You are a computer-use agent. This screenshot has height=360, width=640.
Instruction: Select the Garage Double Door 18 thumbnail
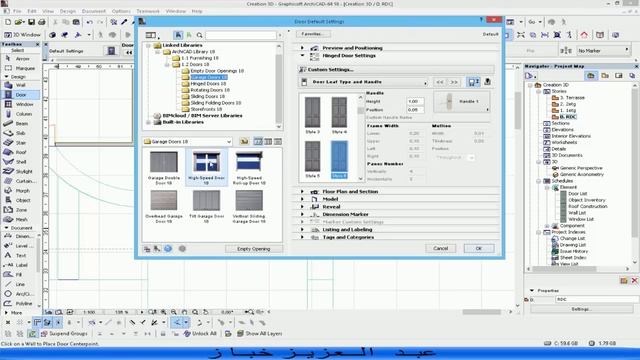(x=164, y=168)
